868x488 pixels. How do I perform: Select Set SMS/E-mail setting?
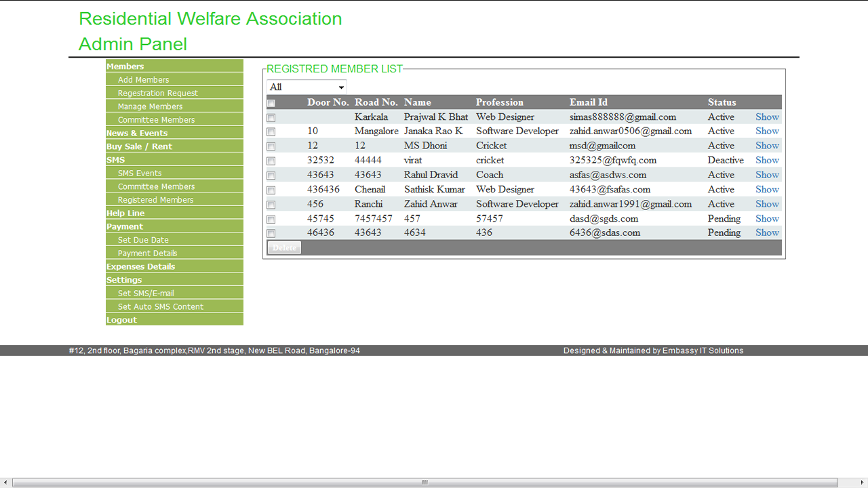pos(174,293)
